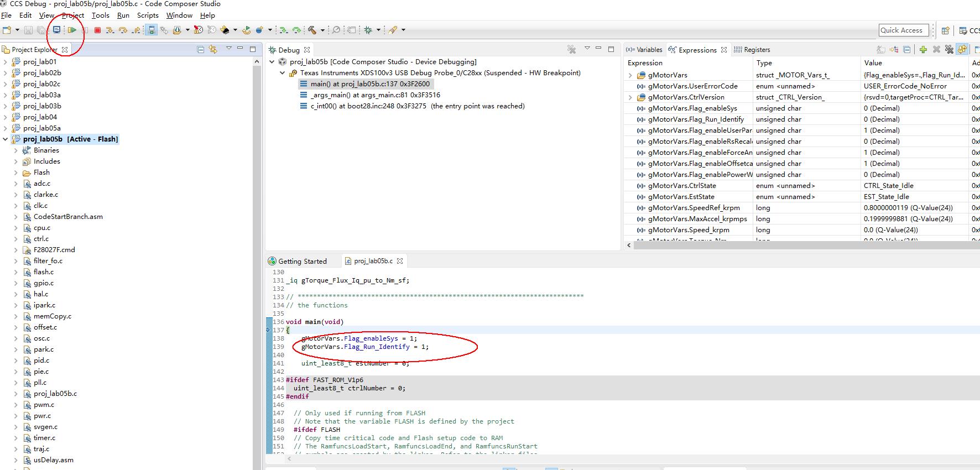Click the red Terminate debug button

tap(97, 30)
